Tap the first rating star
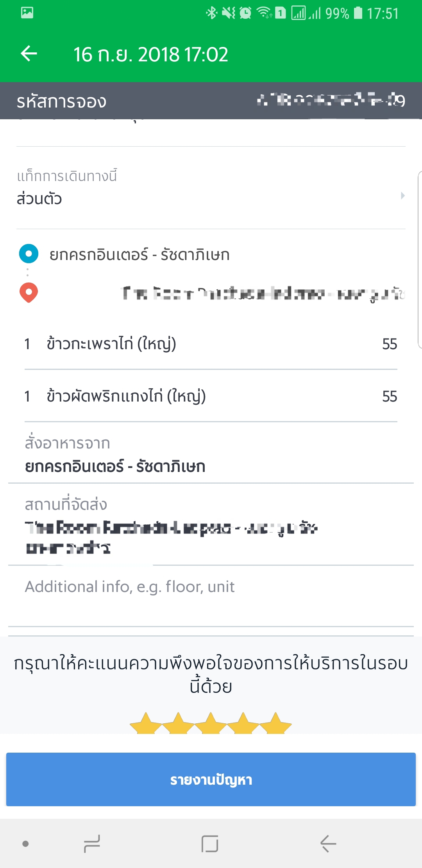 (146, 724)
